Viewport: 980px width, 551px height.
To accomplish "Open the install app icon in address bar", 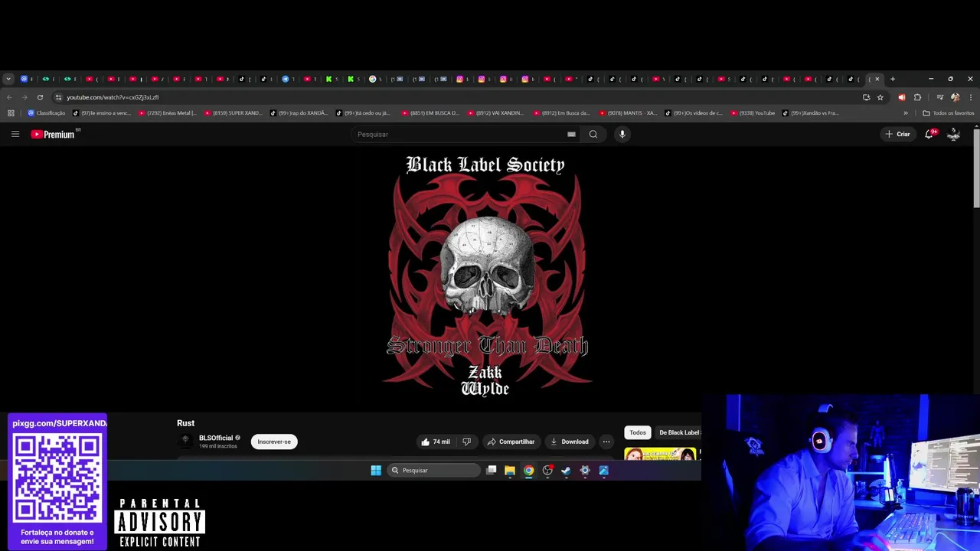I will [x=866, y=97].
